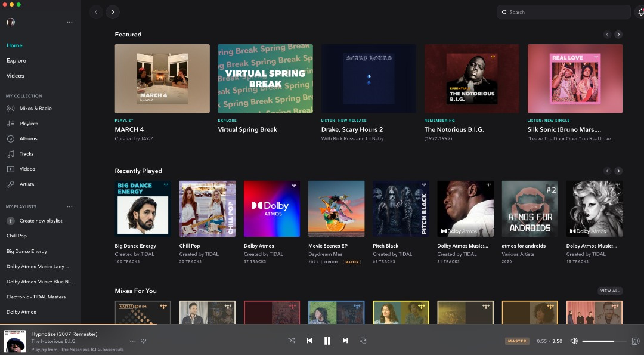The width and height of the screenshot is (644, 355).
Task: Open atmos for androids album cover
Action: coord(530,209)
